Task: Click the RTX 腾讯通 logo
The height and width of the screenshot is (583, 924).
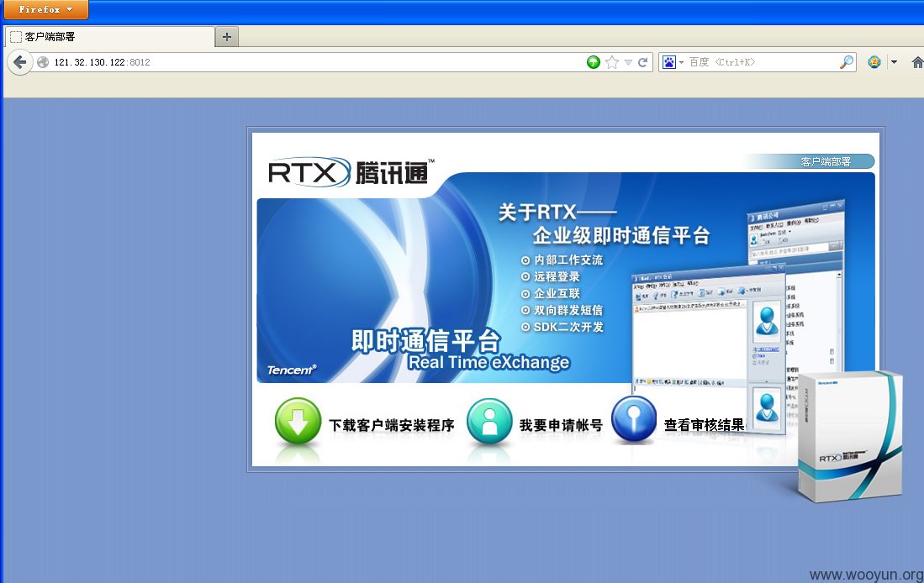Action: click(351, 172)
